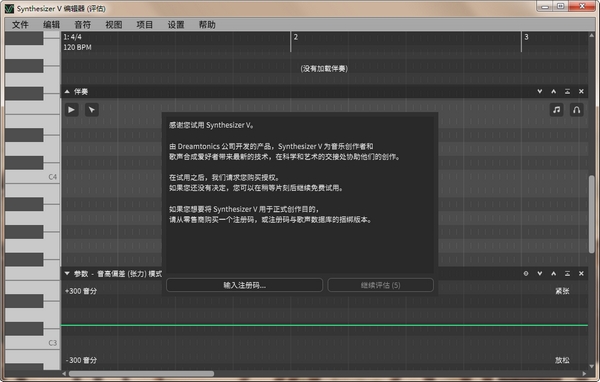The height and width of the screenshot is (382, 600).
Task: Open the 文件 menu
Action: pyautogui.click(x=20, y=25)
